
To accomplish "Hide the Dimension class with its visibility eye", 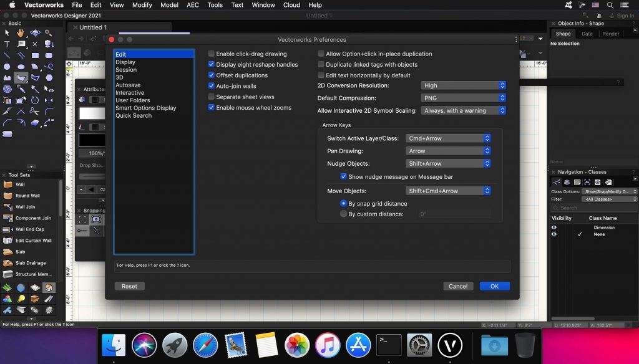I will 554,227.
